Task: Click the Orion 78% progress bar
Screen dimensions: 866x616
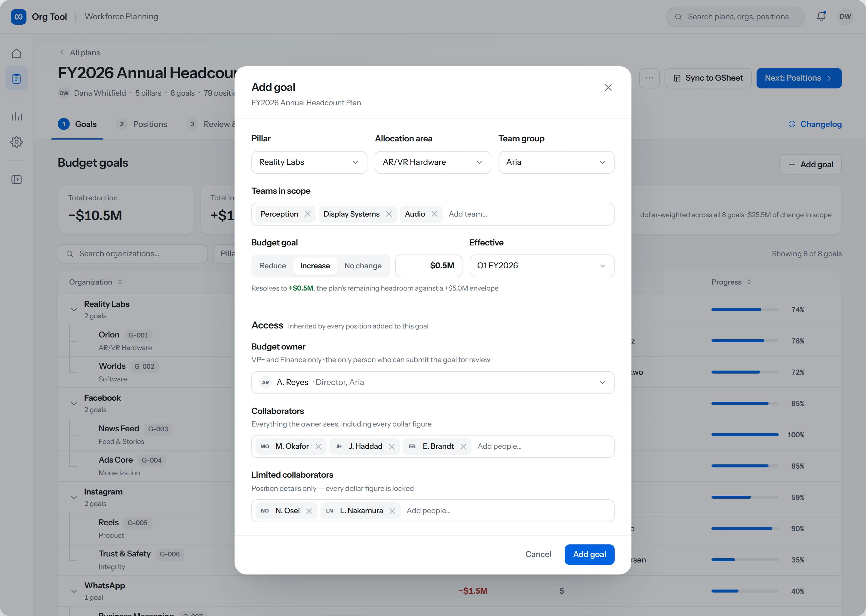Action: (x=745, y=341)
